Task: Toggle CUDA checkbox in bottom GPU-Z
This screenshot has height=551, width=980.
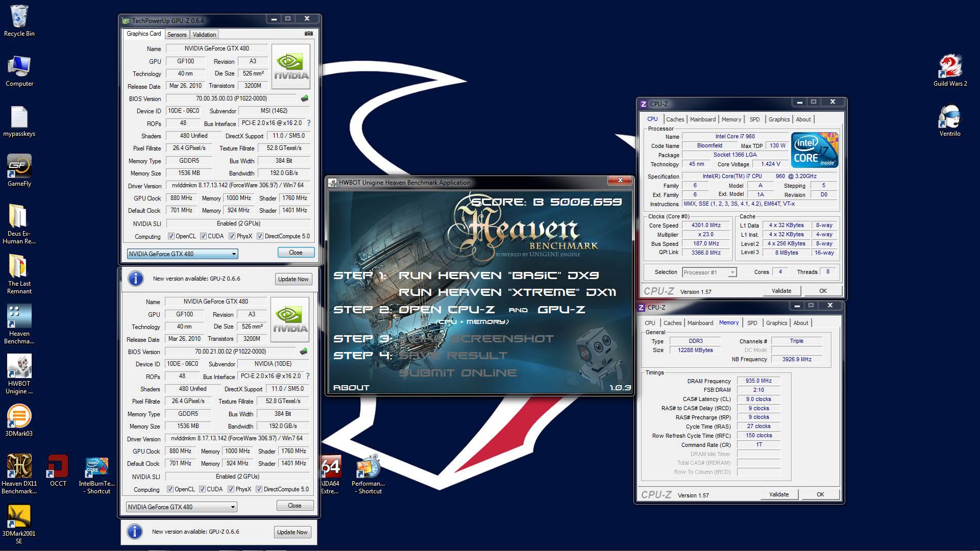Action: pyautogui.click(x=202, y=489)
